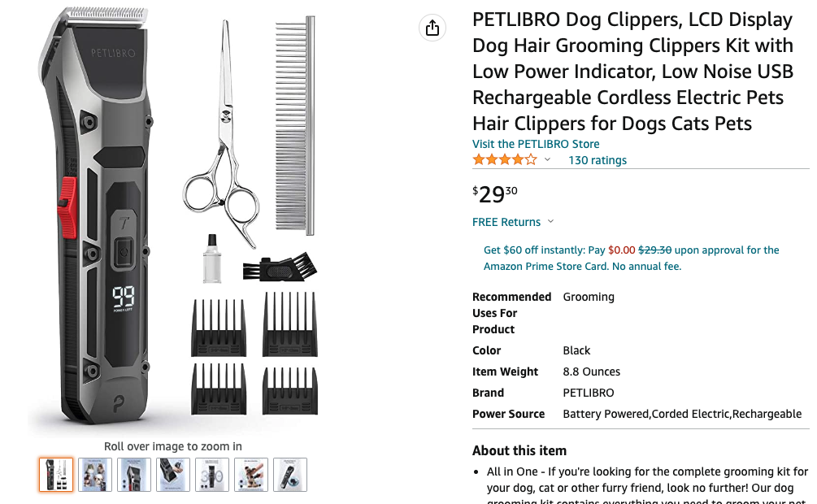Select the third product thumbnail
The width and height of the screenshot is (817, 504).
133,474
